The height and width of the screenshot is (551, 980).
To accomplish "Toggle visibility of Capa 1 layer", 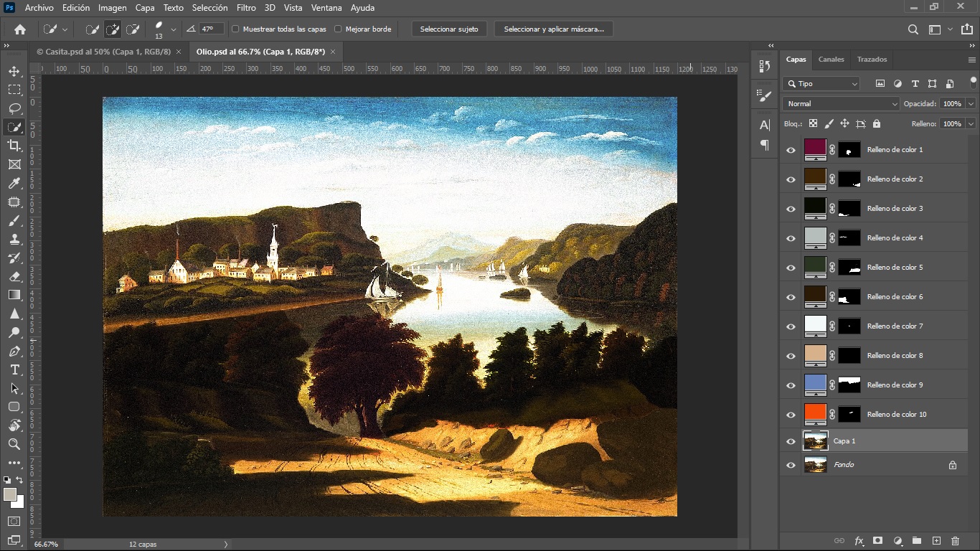I will (791, 441).
